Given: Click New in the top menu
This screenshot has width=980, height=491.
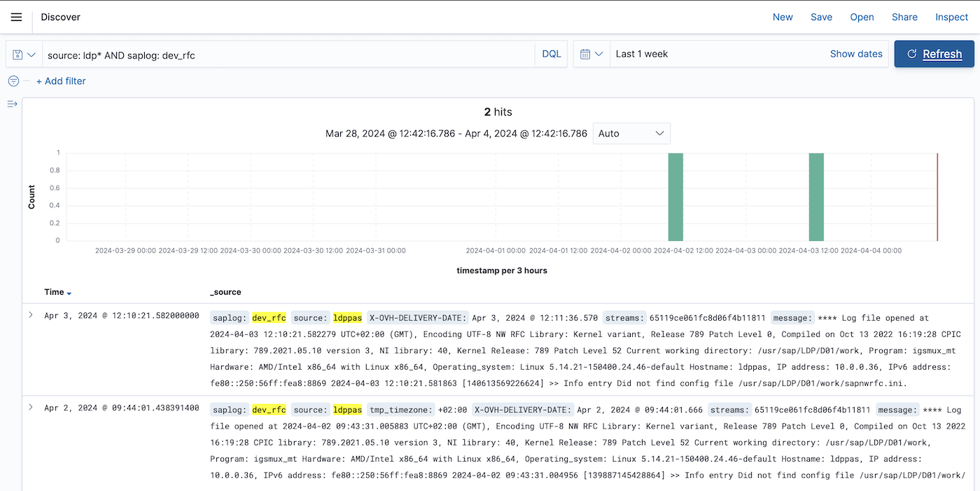Looking at the screenshot, I should (783, 17).
